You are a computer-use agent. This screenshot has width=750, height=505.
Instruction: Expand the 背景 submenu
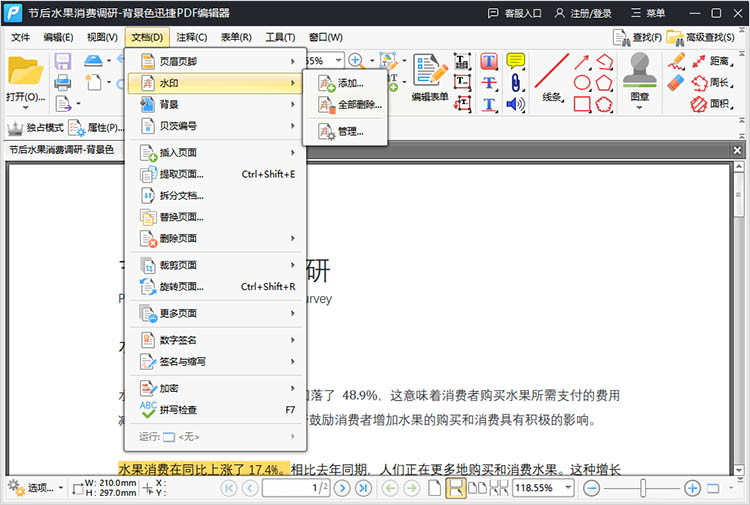(x=215, y=104)
